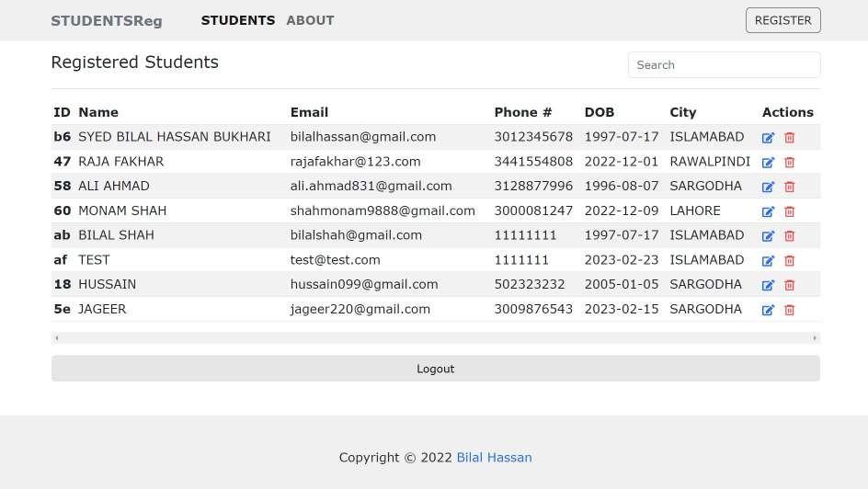Delete ALI AHMAD student record
The image size is (868, 489).
[x=790, y=187]
